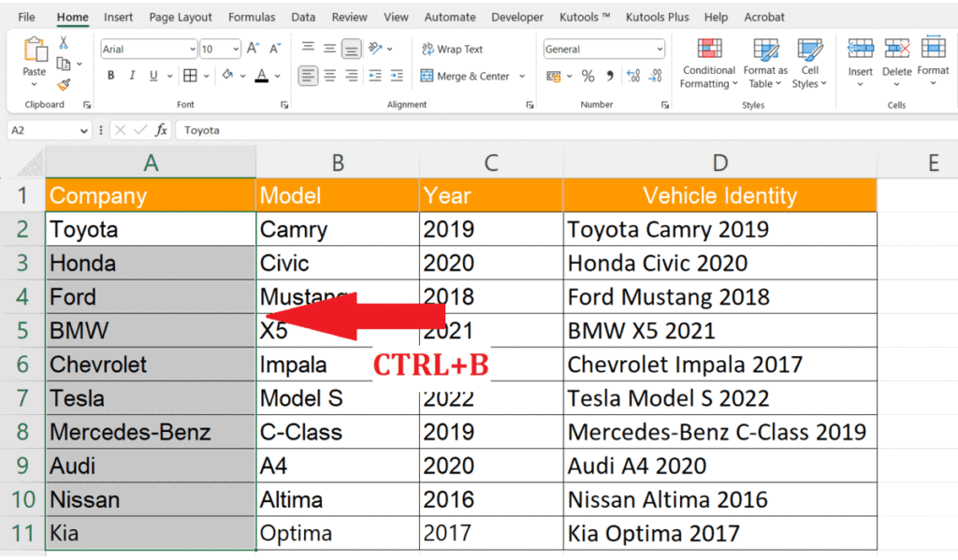Toggle Bold formatting
958x560 pixels.
pos(110,76)
